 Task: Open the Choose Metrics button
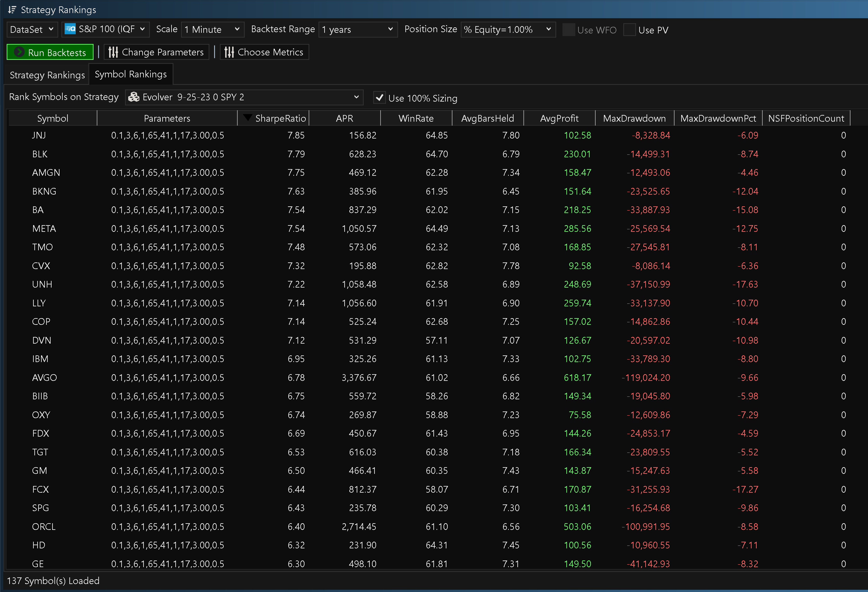(x=264, y=52)
